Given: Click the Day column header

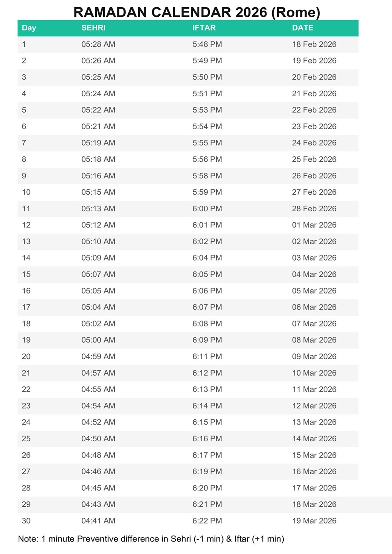Looking at the screenshot, I should click(x=29, y=28).
